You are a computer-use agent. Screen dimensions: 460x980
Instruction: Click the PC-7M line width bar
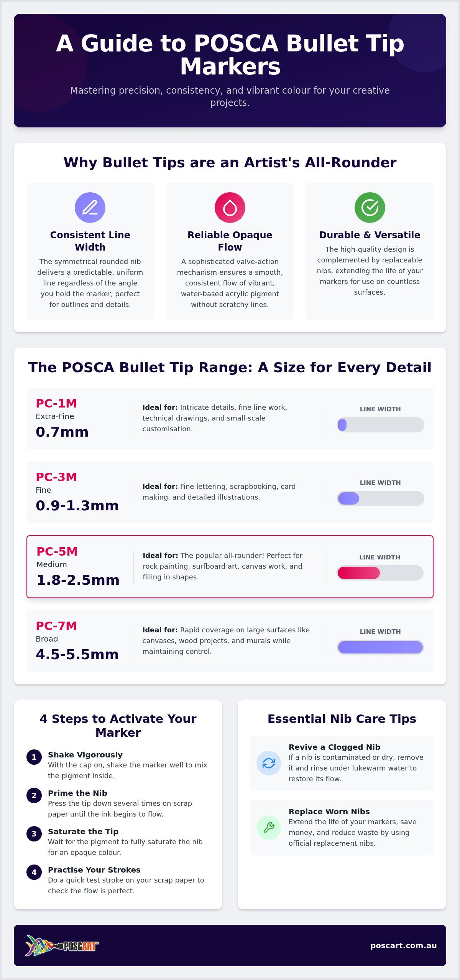point(380,647)
